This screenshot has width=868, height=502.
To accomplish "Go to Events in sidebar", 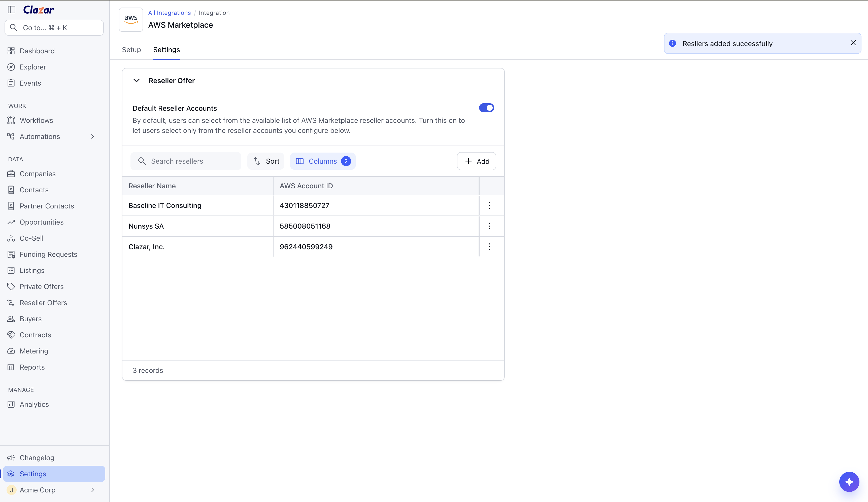I will point(30,83).
